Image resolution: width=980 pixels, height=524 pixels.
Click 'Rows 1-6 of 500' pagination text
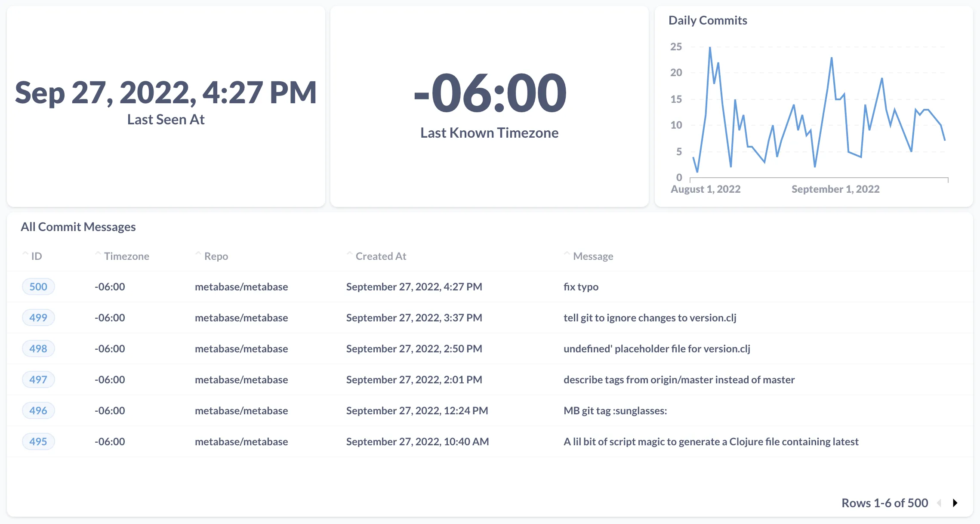click(884, 503)
